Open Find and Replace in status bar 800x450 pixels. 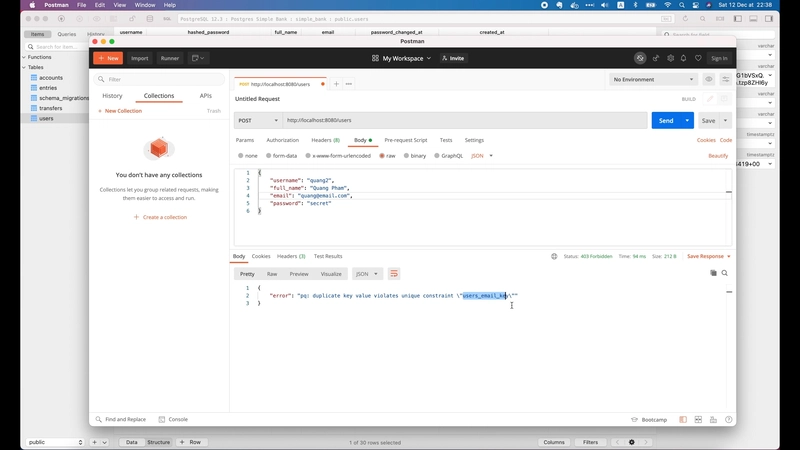click(x=121, y=419)
